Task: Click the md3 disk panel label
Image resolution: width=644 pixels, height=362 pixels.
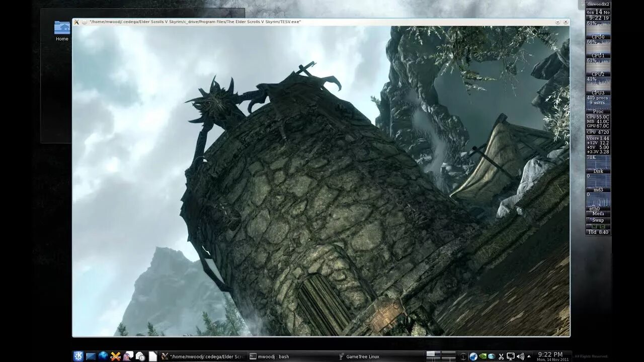Action: click(x=598, y=190)
